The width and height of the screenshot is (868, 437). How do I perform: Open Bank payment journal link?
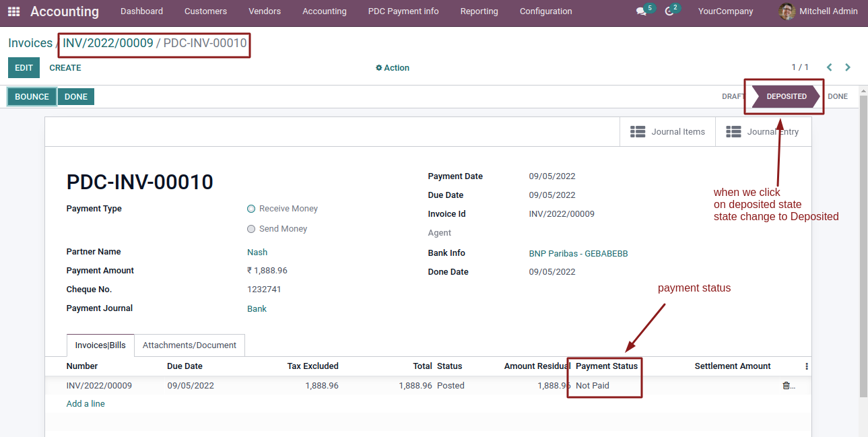coord(257,309)
